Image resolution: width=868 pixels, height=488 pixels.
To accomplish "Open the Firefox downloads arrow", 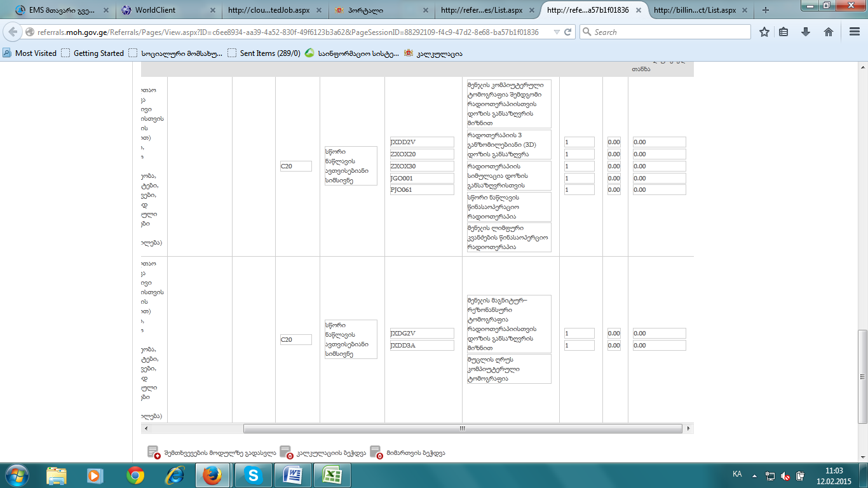I will click(806, 32).
